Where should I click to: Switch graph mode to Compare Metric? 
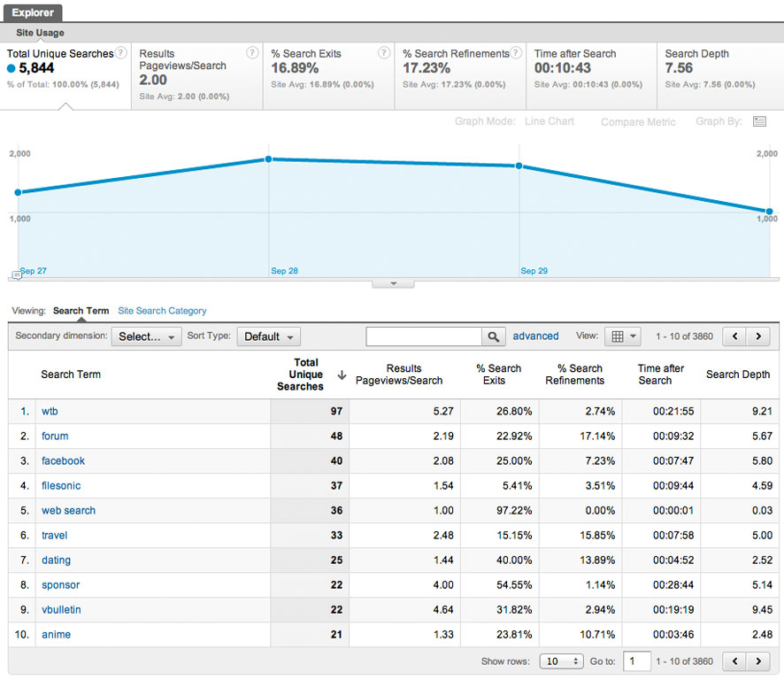pyautogui.click(x=637, y=122)
